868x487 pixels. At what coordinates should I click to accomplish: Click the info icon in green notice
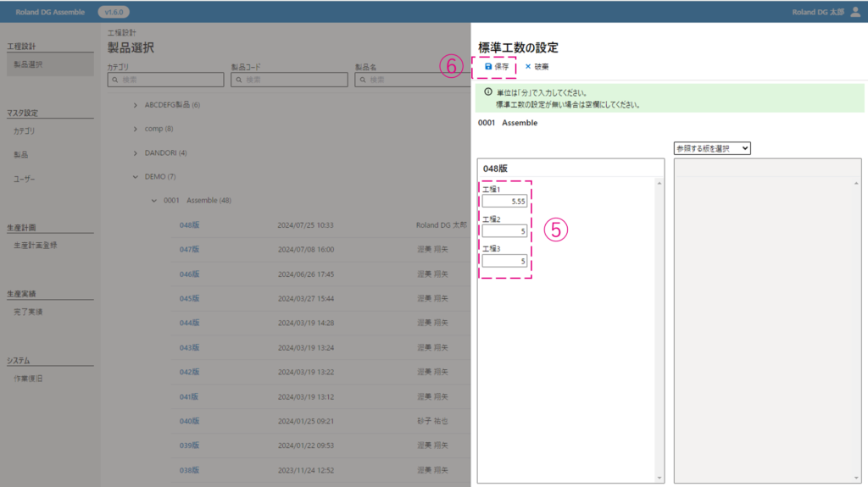(x=488, y=92)
